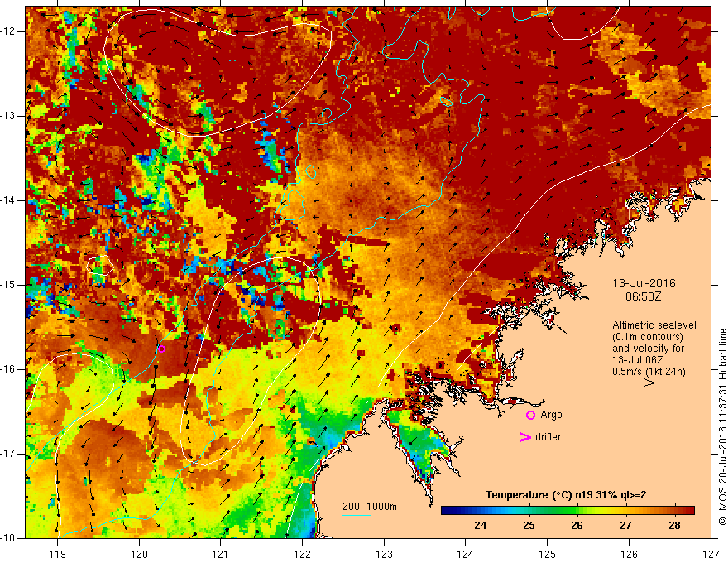Click the longitude label '127'
The image size is (728, 563).
coord(711,554)
